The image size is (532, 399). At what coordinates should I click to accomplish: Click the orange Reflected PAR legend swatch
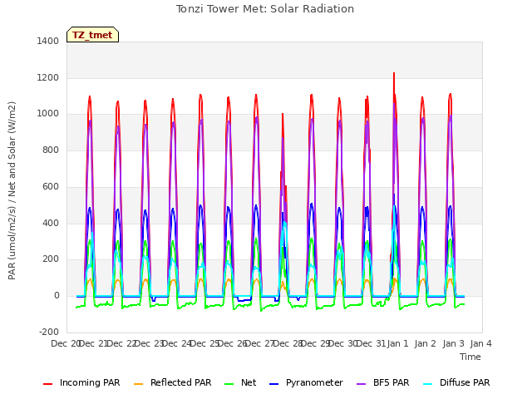139,384
